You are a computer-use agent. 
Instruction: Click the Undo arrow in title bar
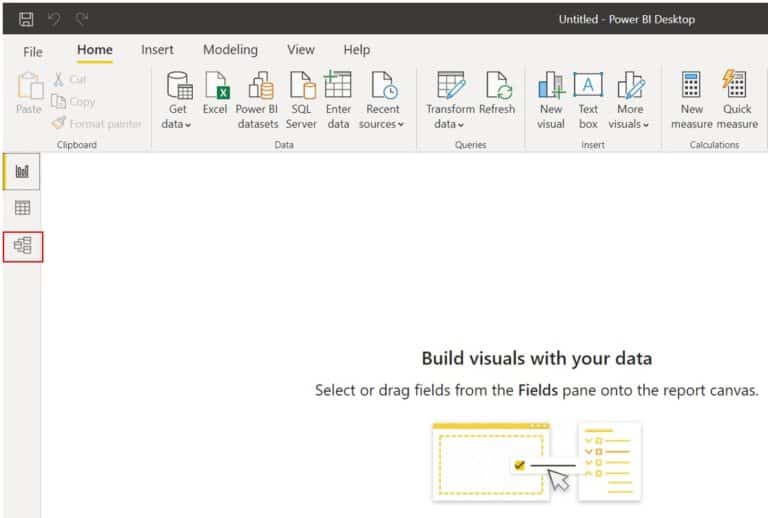click(x=54, y=19)
